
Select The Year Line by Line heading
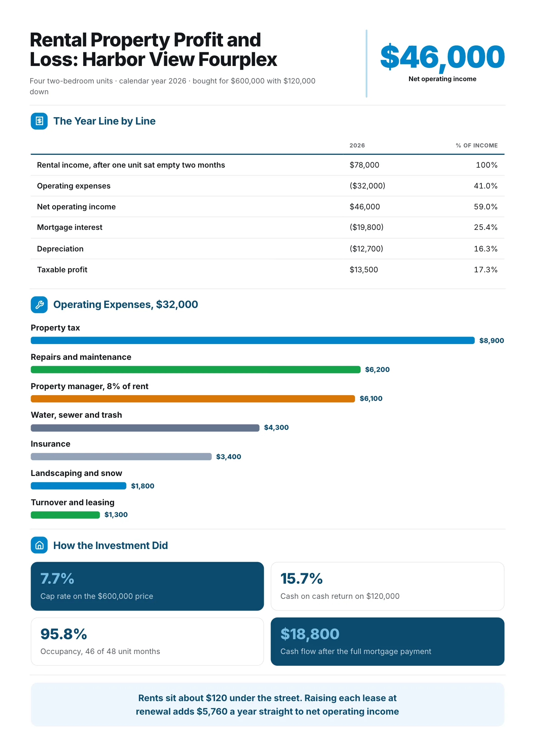click(104, 121)
